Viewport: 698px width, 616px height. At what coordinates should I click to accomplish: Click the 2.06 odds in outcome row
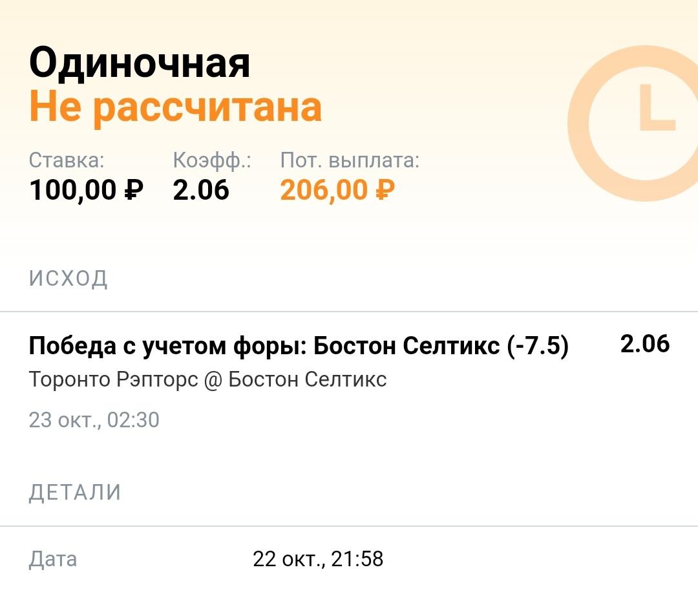(645, 344)
